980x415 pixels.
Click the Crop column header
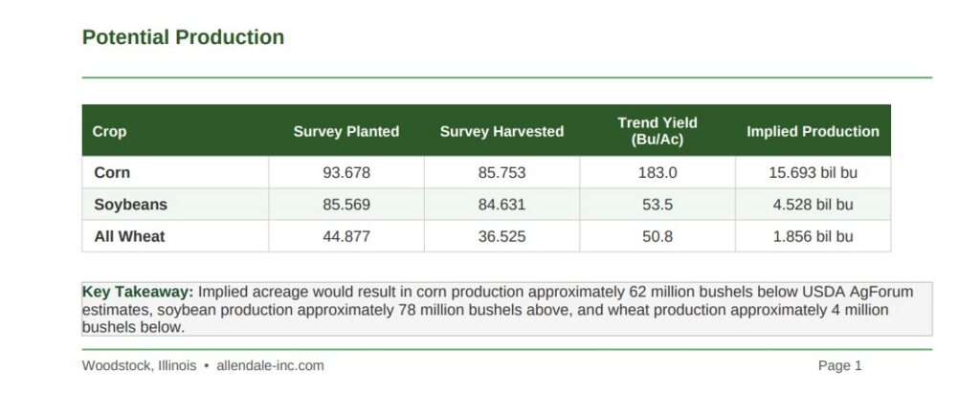pyautogui.click(x=109, y=131)
